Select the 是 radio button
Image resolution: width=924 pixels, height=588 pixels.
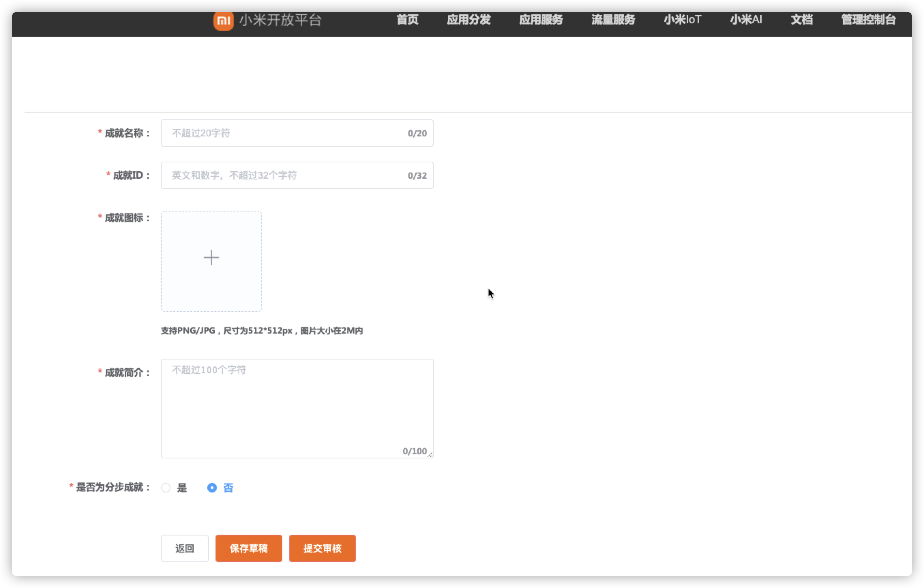(166, 488)
